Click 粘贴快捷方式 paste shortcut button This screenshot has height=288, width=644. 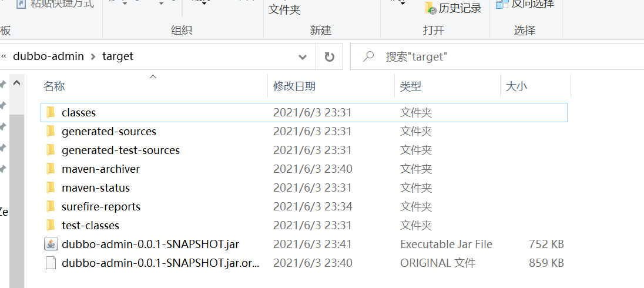pyautogui.click(x=55, y=4)
